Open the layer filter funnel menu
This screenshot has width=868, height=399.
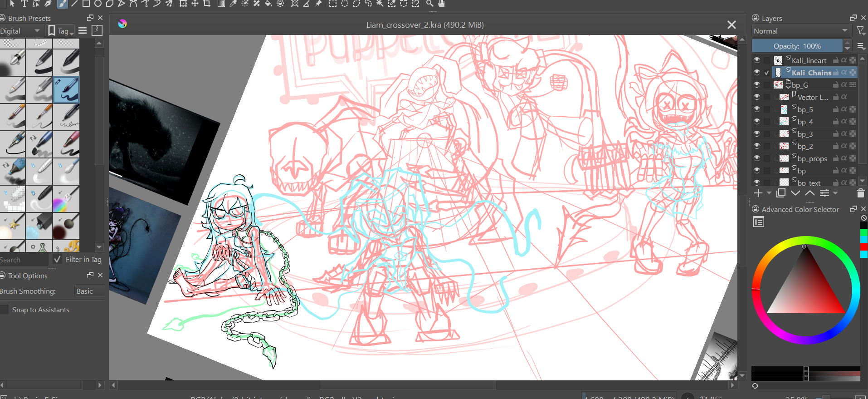(x=860, y=31)
